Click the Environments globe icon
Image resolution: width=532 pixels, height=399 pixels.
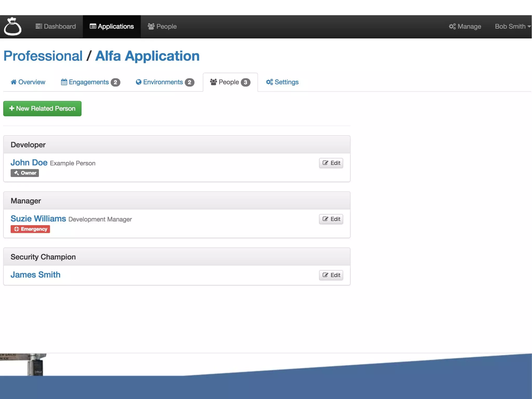(x=139, y=82)
